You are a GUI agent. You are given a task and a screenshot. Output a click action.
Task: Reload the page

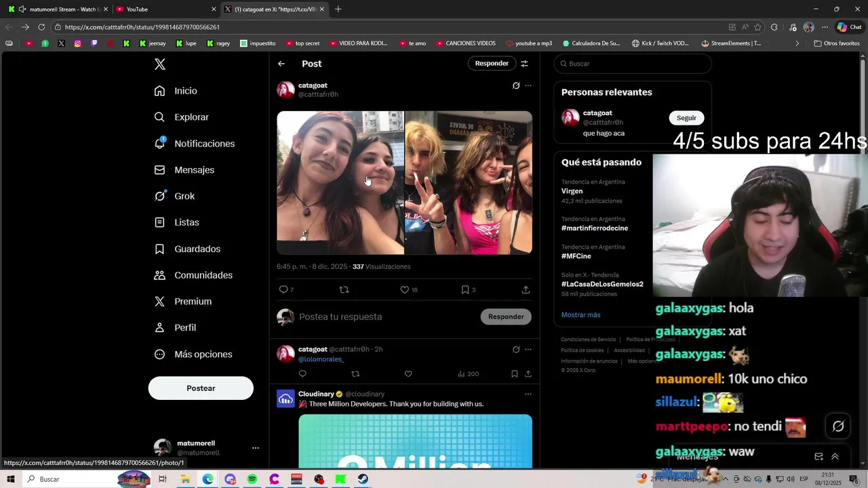(x=41, y=27)
